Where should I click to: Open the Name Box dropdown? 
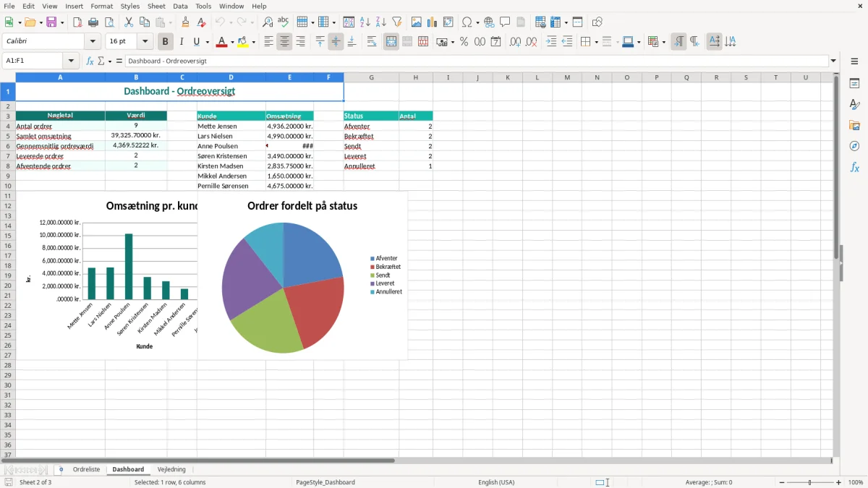[x=71, y=61]
